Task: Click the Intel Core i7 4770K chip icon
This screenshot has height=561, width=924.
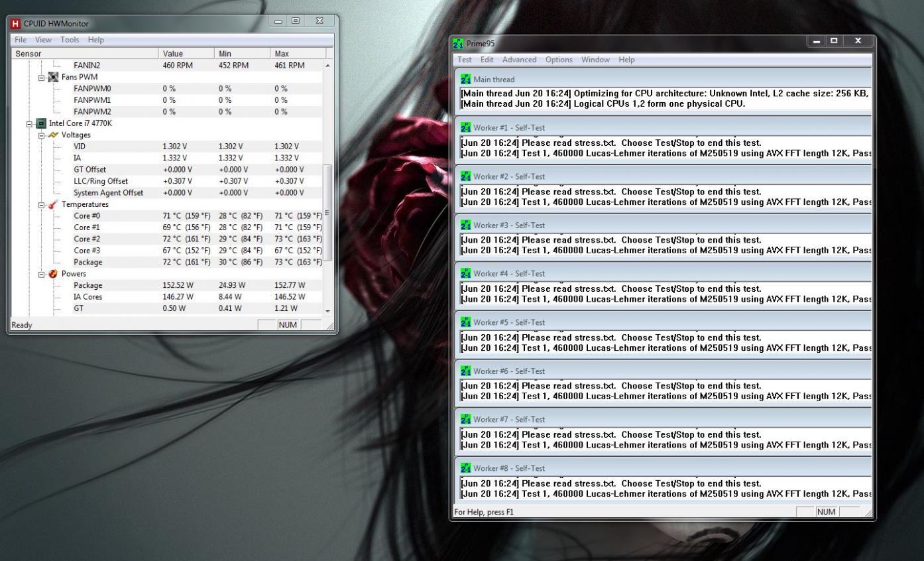Action: point(41,123)
